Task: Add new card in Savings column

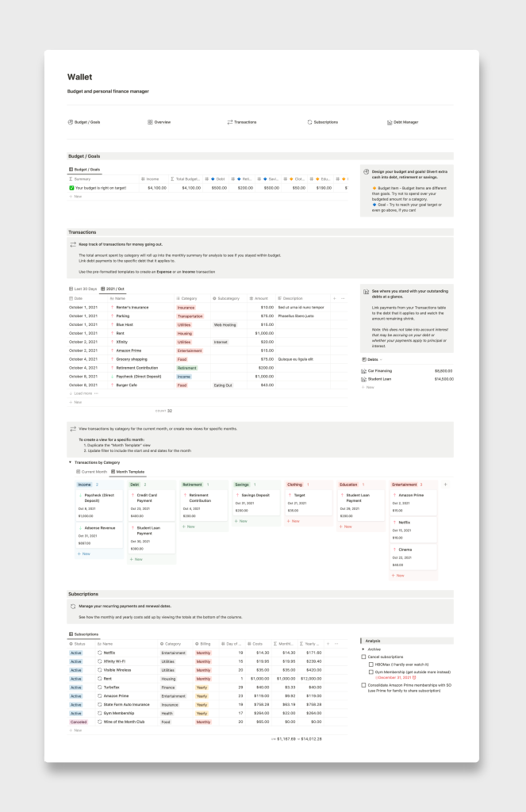Action: point(243,521)
